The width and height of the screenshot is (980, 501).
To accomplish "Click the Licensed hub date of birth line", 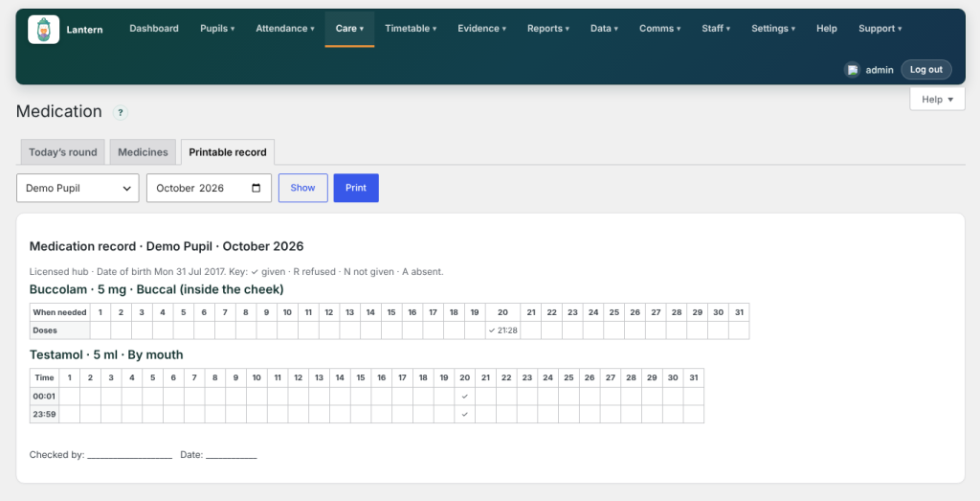I will click(236, 271).
